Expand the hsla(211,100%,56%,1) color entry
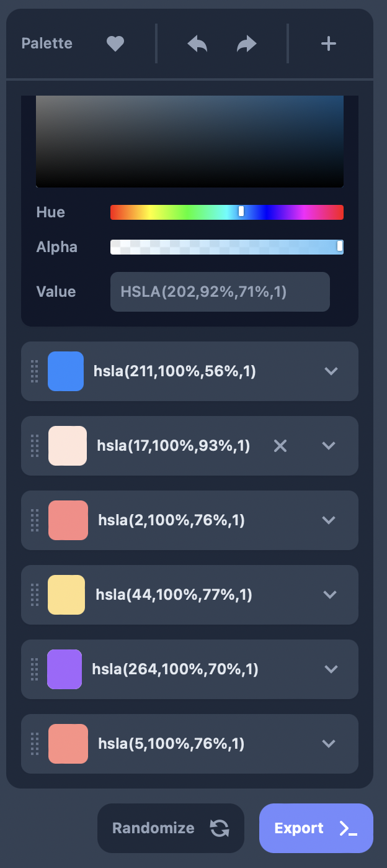 point(331,371)
